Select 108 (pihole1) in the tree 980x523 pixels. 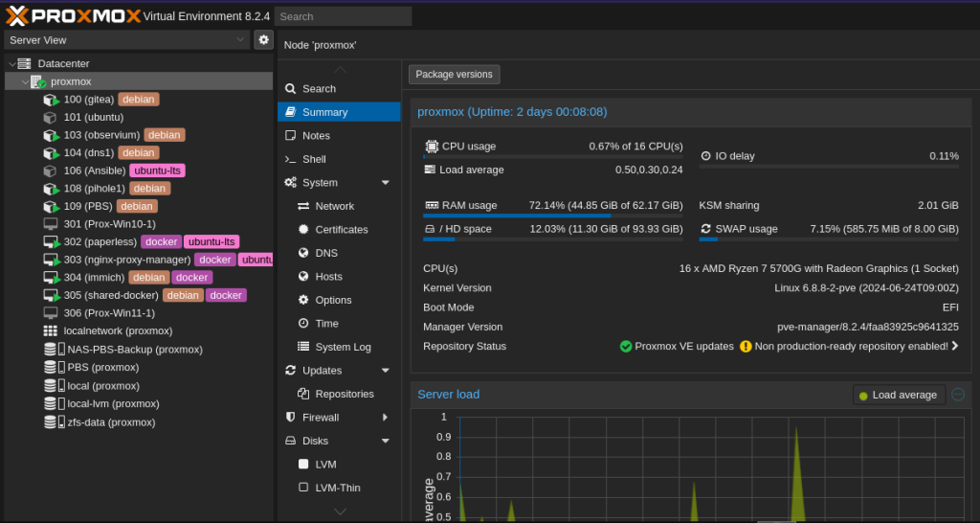click(139, 189)
